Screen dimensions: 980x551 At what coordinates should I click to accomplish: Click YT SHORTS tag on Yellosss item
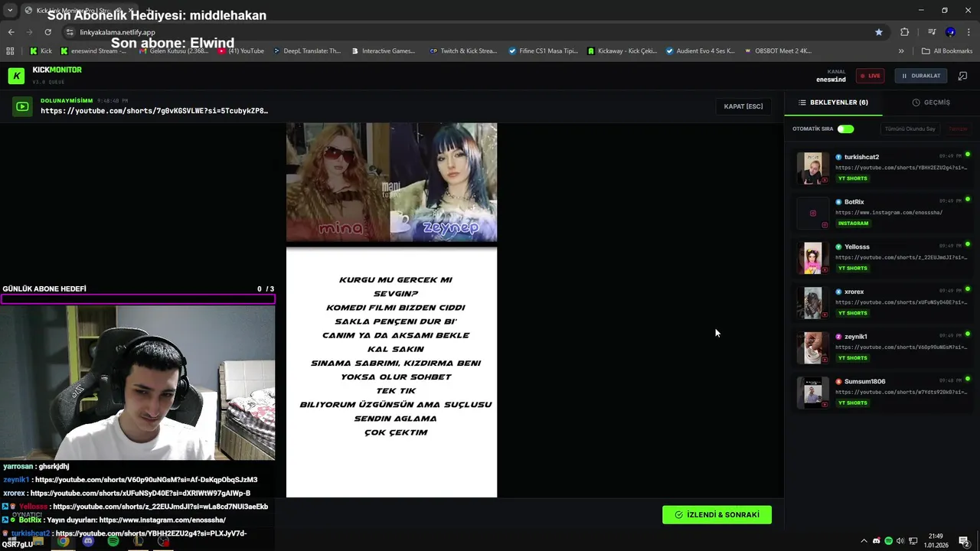[852, 269]
